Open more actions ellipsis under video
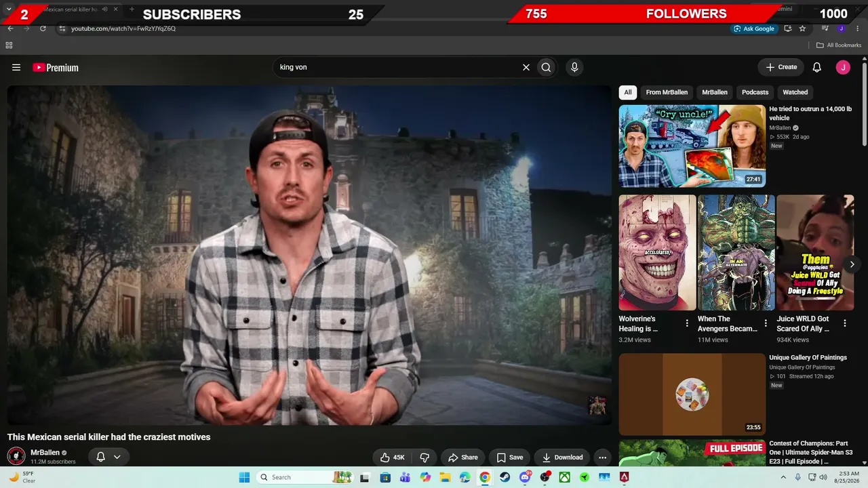The image size is (868, 488). click(602, 457)
